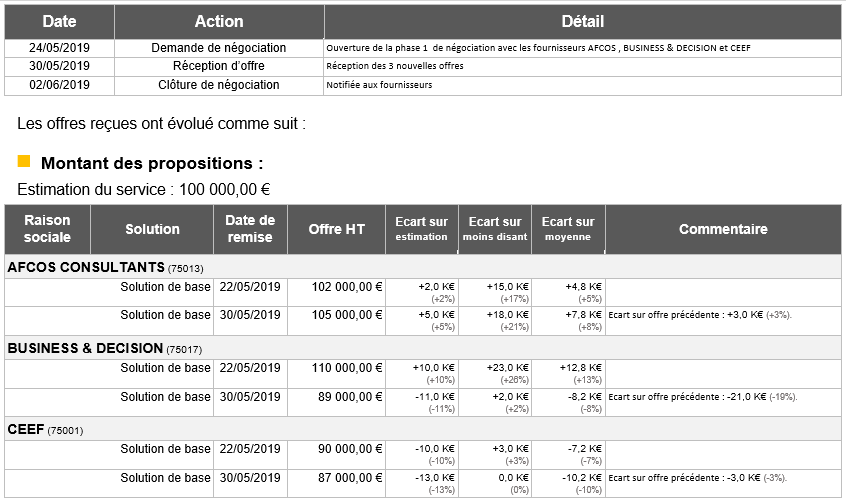Click the Raison sociale column header
This screenshot has height=504, width=846.
(47, 229)
